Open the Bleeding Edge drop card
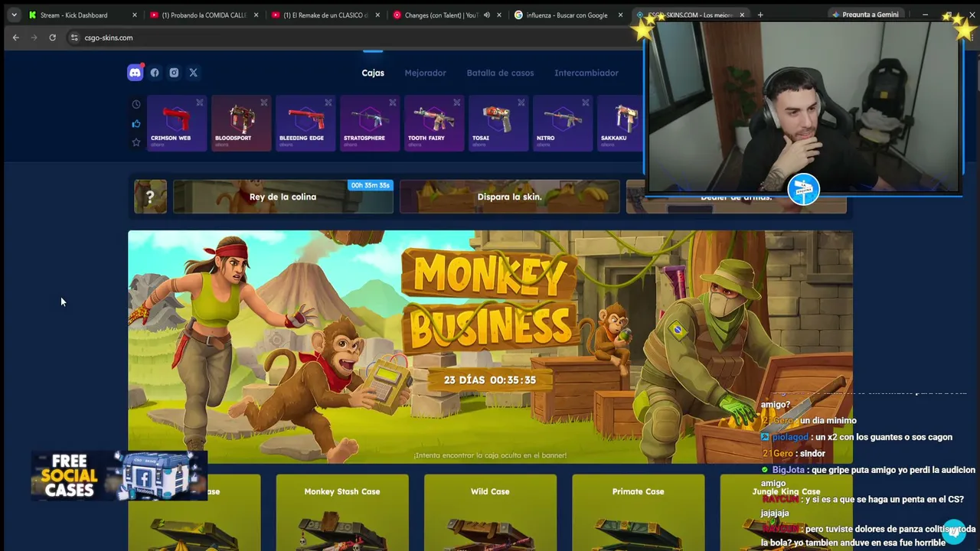 click(305, 123)
